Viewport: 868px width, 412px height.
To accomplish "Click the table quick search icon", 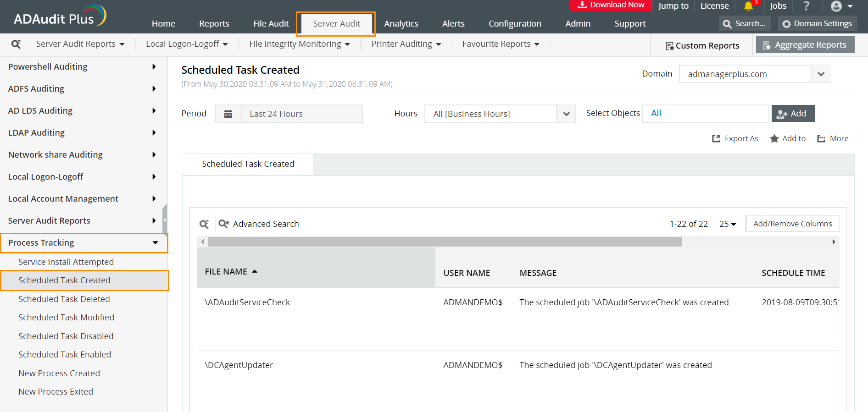I will pyautogui.click(x=204, y=224).
